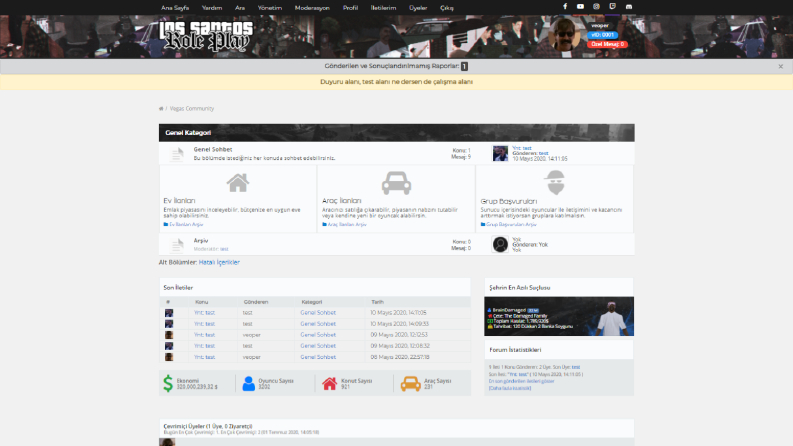Open the Genel Sohbet forum link
The height and width of the screenshot is (446, 793).
[x=213, y=149]
